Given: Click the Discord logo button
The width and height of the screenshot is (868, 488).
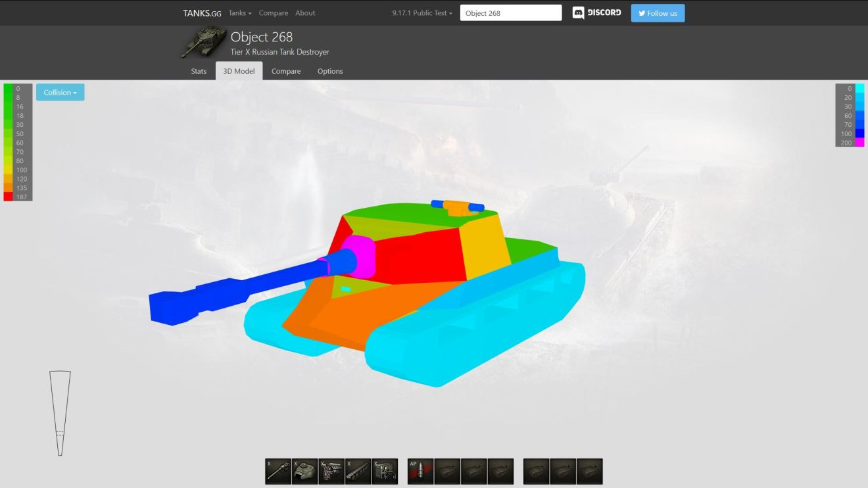Looking at the screenshot, I should coord(596,13).
